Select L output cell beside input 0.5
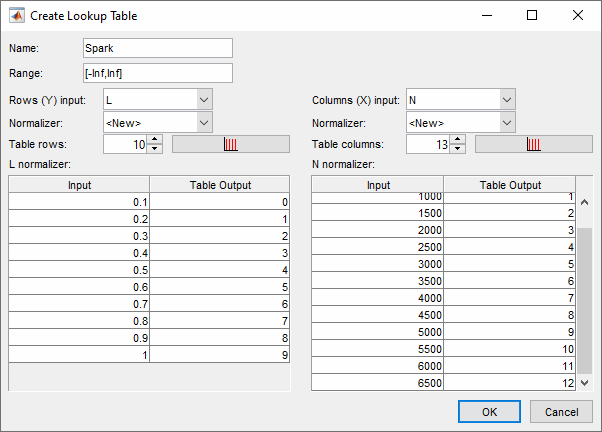Image resolution: width=602 pixels, height=432 pixels. [x=220, y=270]
